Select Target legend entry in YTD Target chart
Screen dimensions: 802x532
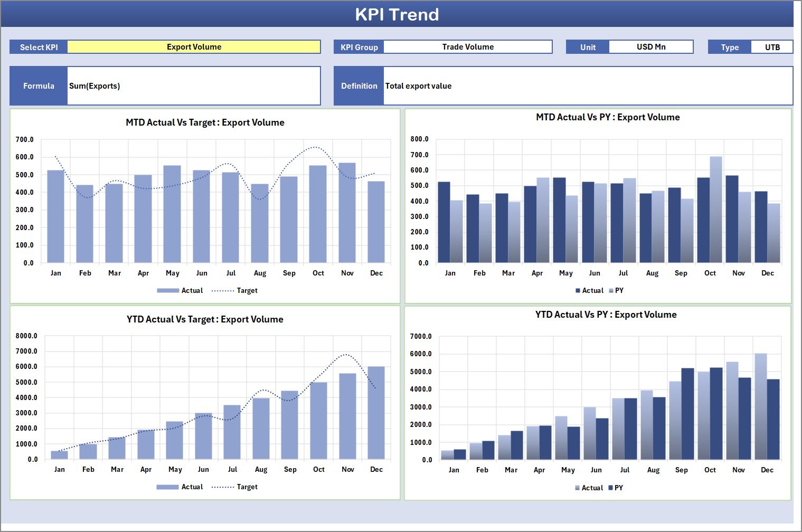pos(235,487)
